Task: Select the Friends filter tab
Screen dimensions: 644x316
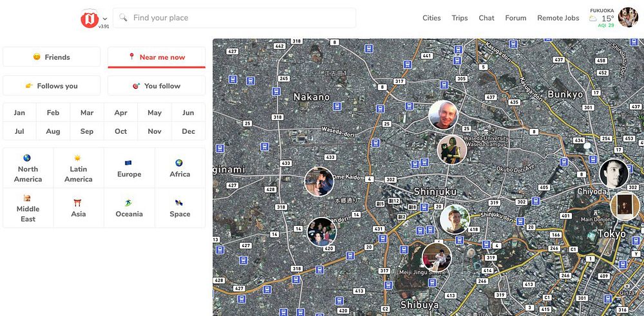Action: click(52, 57)
